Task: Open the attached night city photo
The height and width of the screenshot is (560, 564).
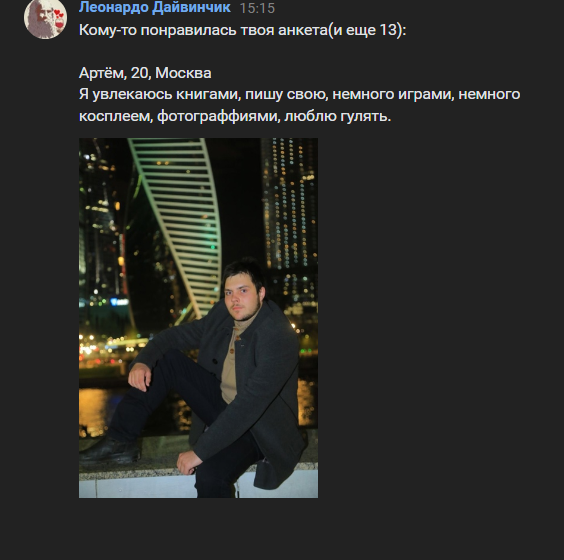Action: 198,318
